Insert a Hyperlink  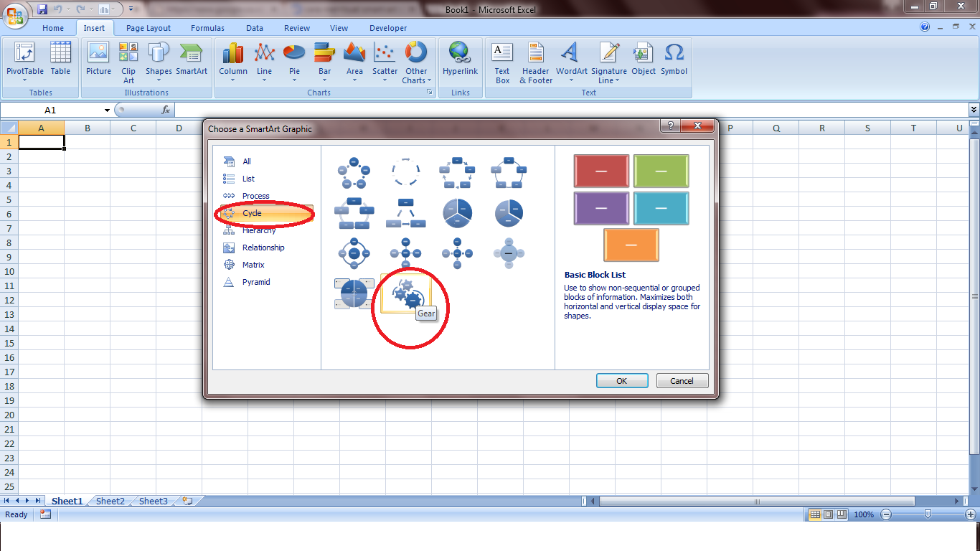click(x=460, y=57)
